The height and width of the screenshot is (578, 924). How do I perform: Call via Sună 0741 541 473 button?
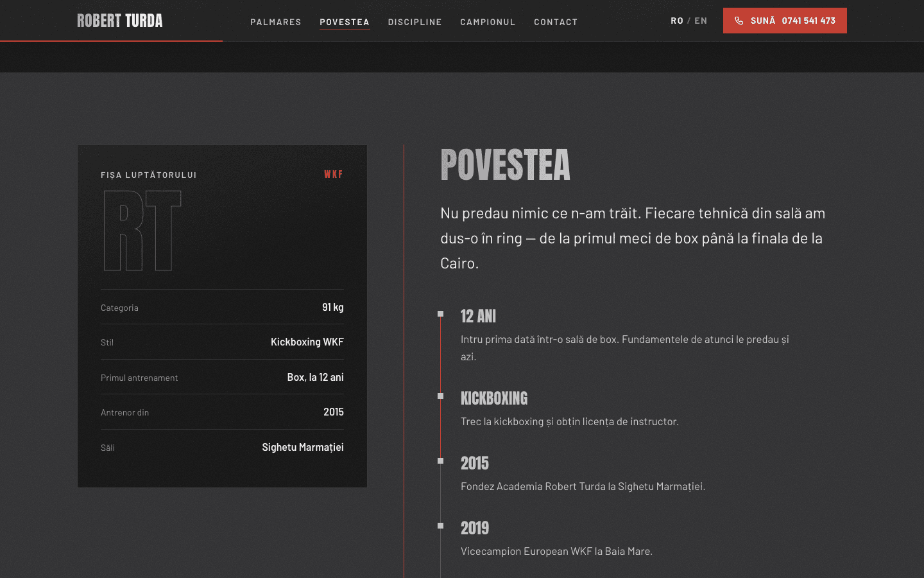785,21
